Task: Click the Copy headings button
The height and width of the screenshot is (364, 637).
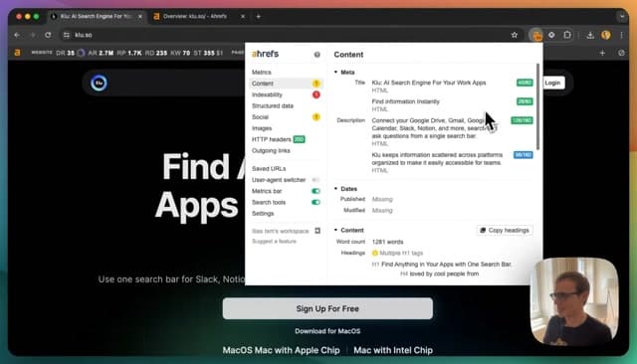Action: tap(505, 231)
